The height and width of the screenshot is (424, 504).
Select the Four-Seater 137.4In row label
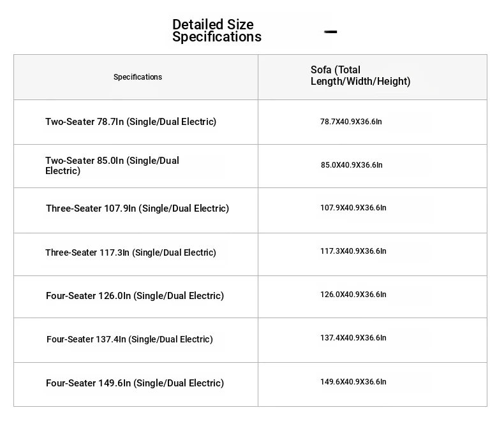tap(130, 339)
